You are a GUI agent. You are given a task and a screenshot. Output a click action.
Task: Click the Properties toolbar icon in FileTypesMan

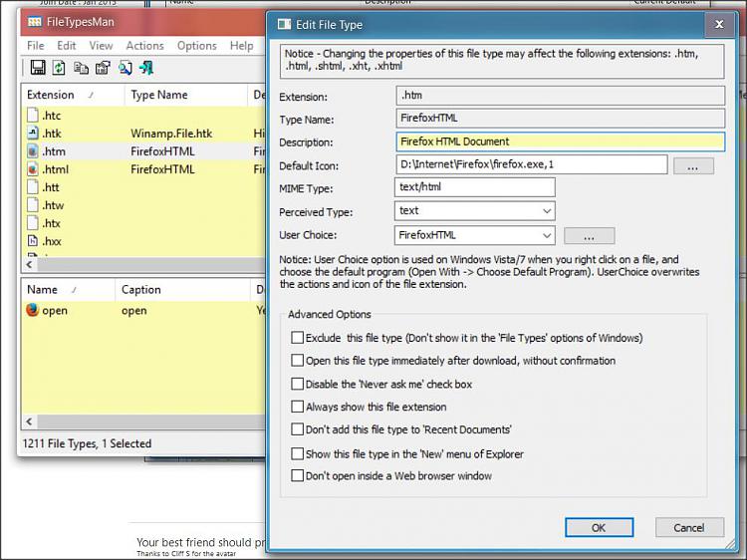[103, 68]
